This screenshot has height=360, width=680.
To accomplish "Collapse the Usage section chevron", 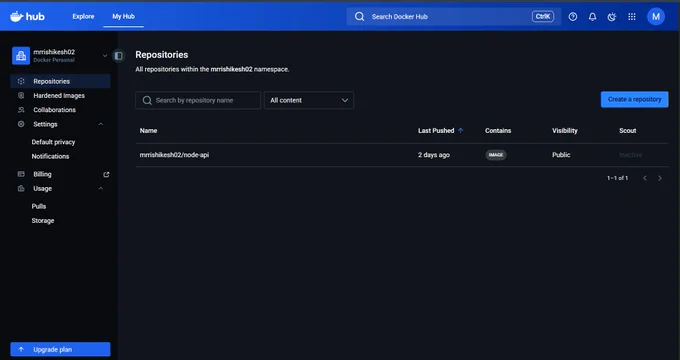I will pos(101,188).
